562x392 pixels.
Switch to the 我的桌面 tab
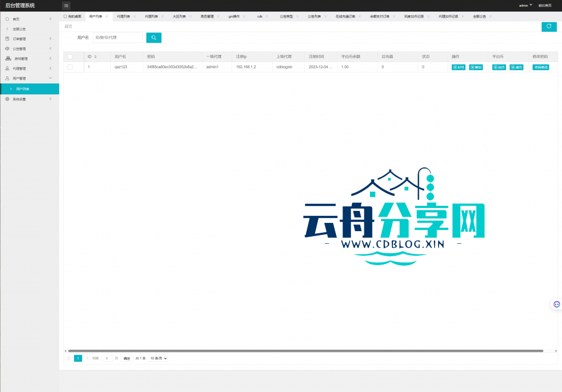pos(72,16)
